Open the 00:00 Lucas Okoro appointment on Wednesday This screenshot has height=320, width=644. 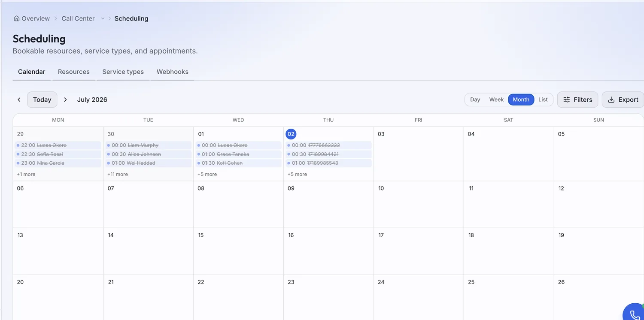click(239, 145)
